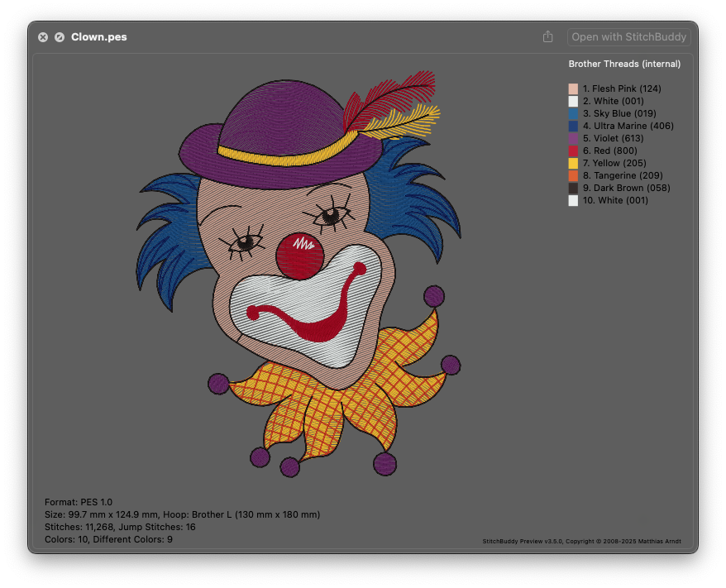Select the Tangerine (209) swatch

point(573,175)
